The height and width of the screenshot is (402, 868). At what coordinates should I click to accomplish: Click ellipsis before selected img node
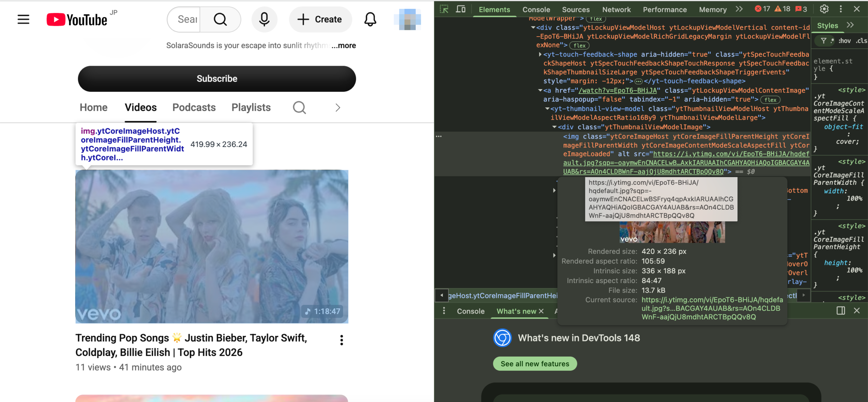coord(439,136)
